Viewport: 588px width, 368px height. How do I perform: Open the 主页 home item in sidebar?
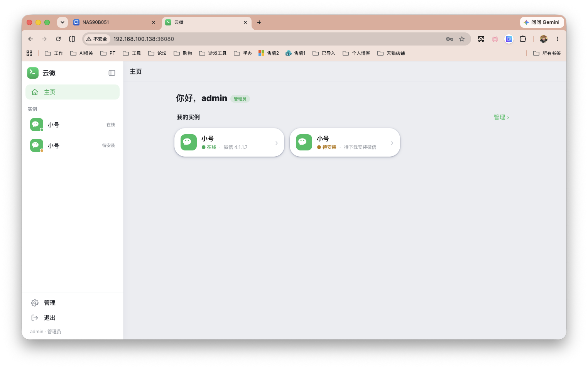tap(73, 92)
